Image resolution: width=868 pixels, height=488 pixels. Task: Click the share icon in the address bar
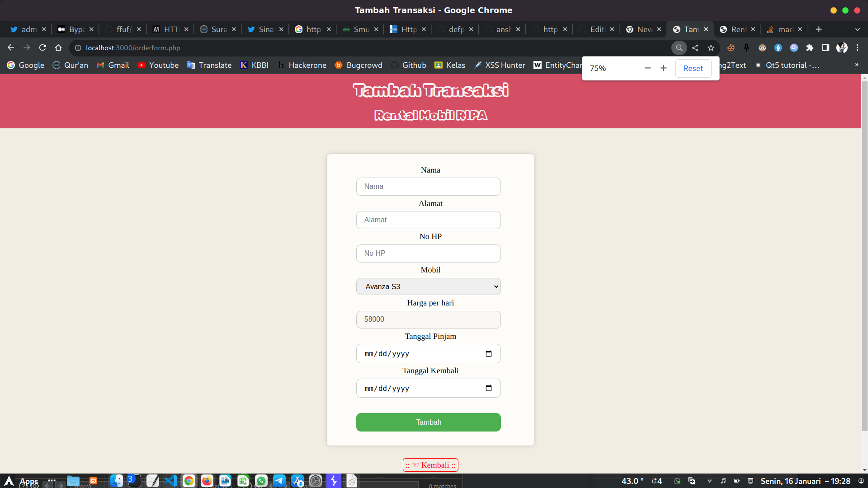pyautogui.click(x=695, y=47)
